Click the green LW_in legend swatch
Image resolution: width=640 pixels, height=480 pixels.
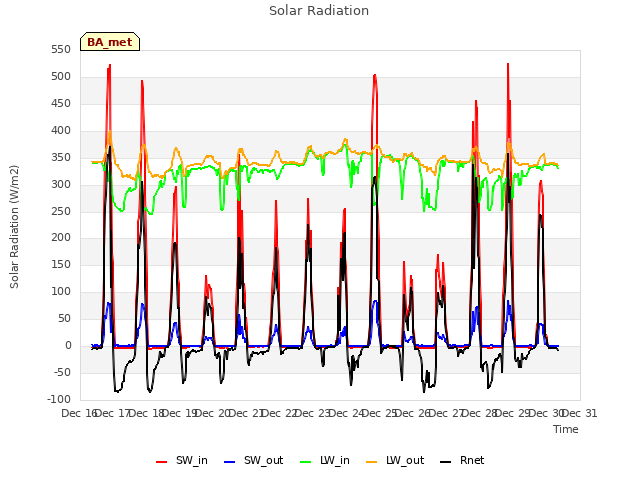(305, 462)
